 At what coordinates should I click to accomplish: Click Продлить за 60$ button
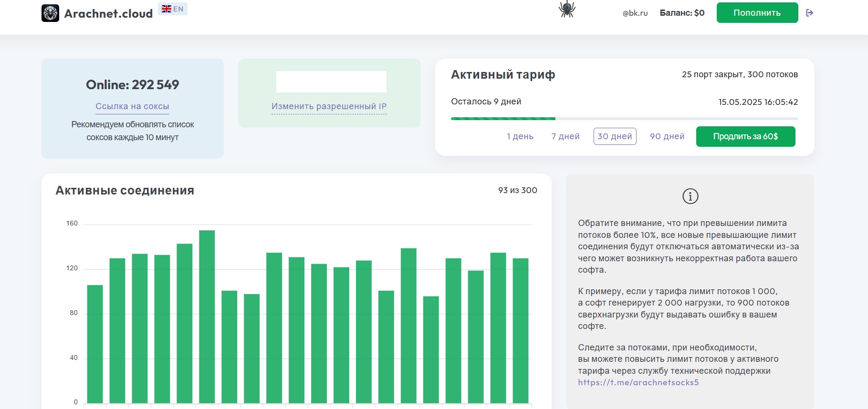tap(746, 136)
